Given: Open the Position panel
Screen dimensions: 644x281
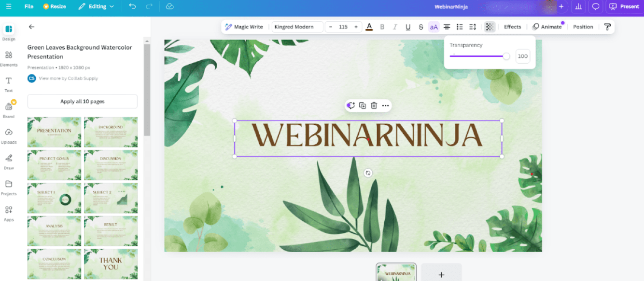Looking at the screenshot, I should click(x=583, y=27).
